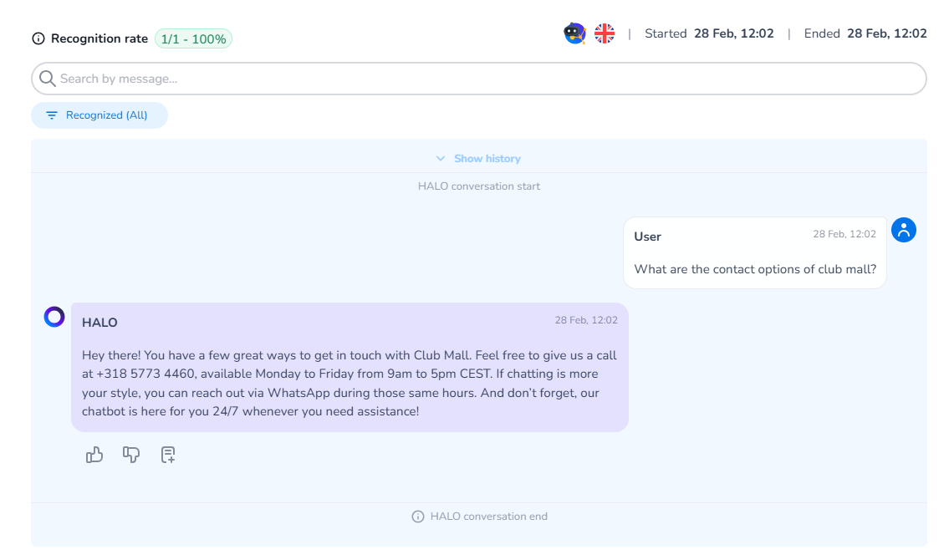Expand history using the chevron arrow
This screenshot has width=949, height=560.
pos(441,159)
